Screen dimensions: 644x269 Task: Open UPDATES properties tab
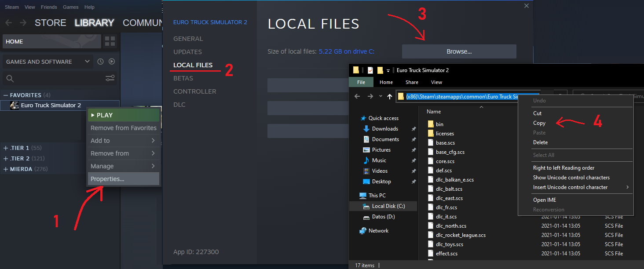(x=188, y=52)
